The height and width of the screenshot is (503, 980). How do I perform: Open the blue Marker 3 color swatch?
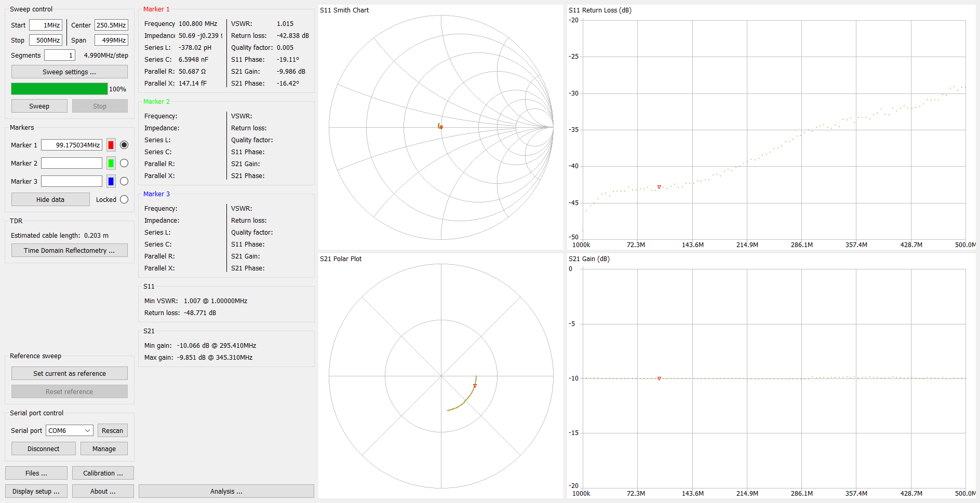pyautogui.click(x=111, y=181)
